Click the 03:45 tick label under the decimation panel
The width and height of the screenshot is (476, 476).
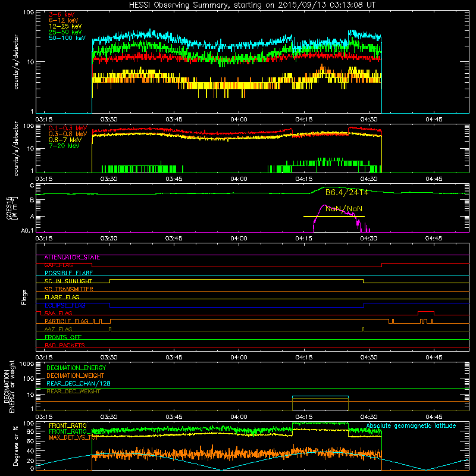coord(174,417)
